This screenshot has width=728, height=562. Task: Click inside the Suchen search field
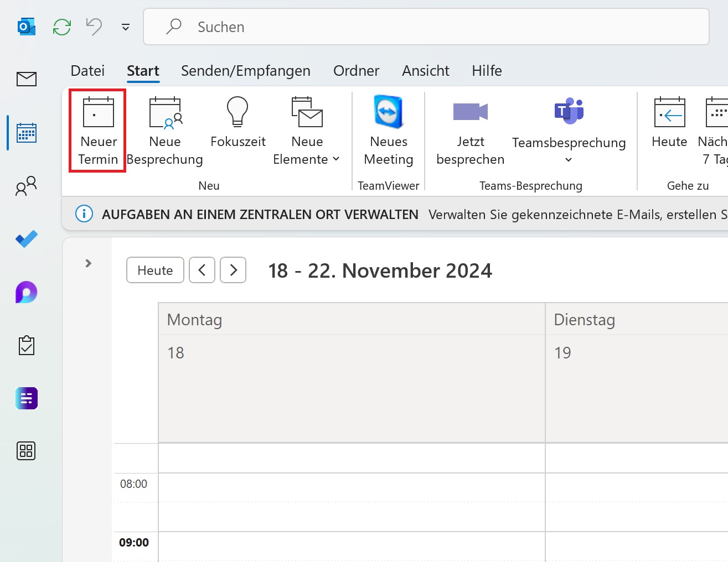[277, 27]
